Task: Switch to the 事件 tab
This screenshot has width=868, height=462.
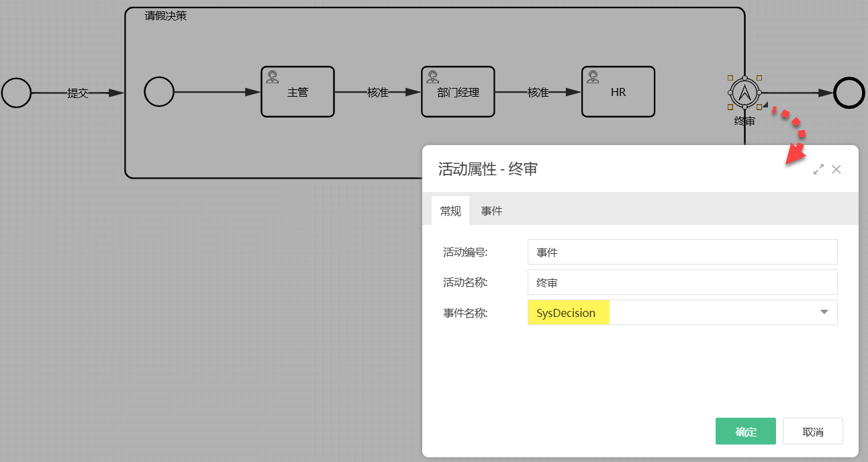Action: pyautogui.click(x=492, y=210)
